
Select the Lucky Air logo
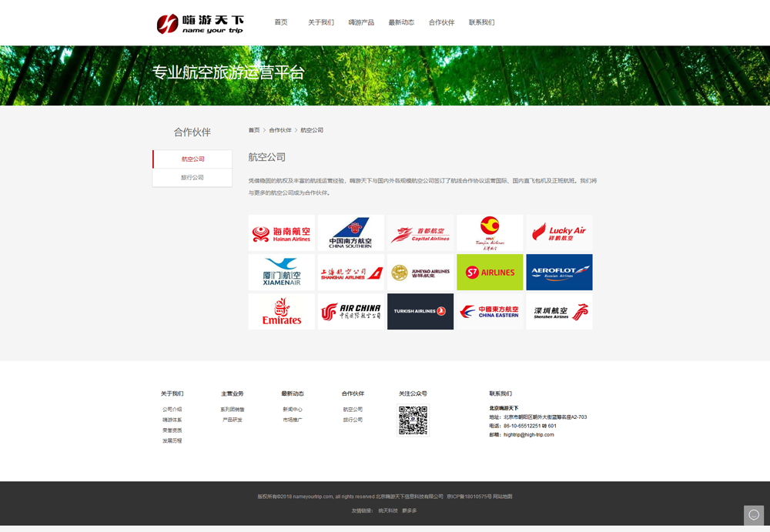pos(559,233)
